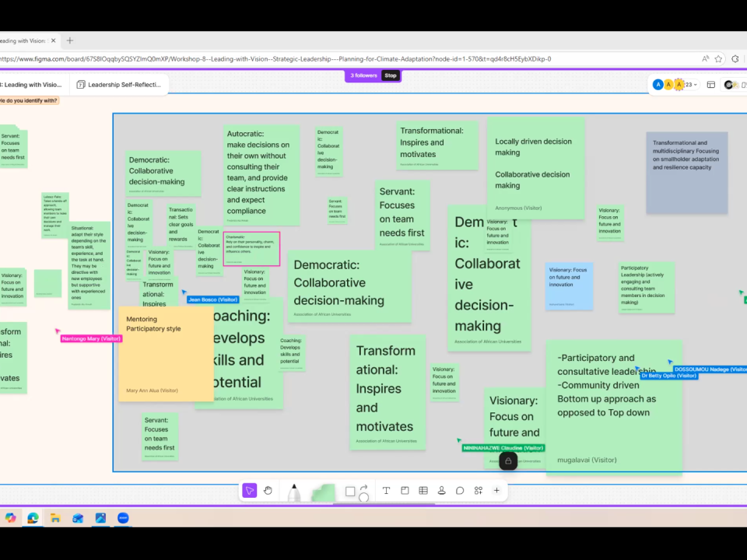Viewport: 747px width, 560px height.
Task: Select the Section tool
Action: (x=405, y=491)
